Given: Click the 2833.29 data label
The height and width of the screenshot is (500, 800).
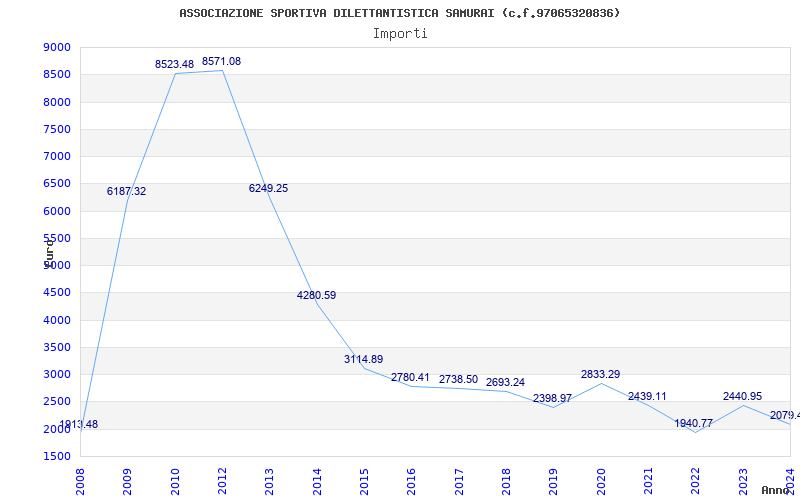Looking at the screenshot, I should (600, 375).
